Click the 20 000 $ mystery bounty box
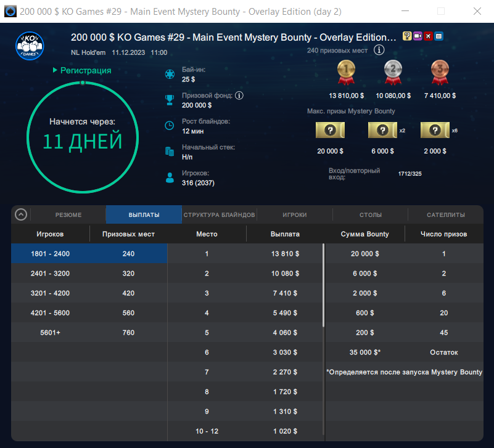 330,130
